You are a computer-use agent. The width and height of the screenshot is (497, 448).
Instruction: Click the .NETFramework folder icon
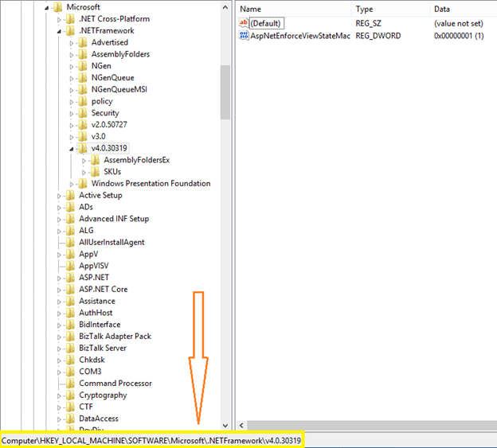70,31
